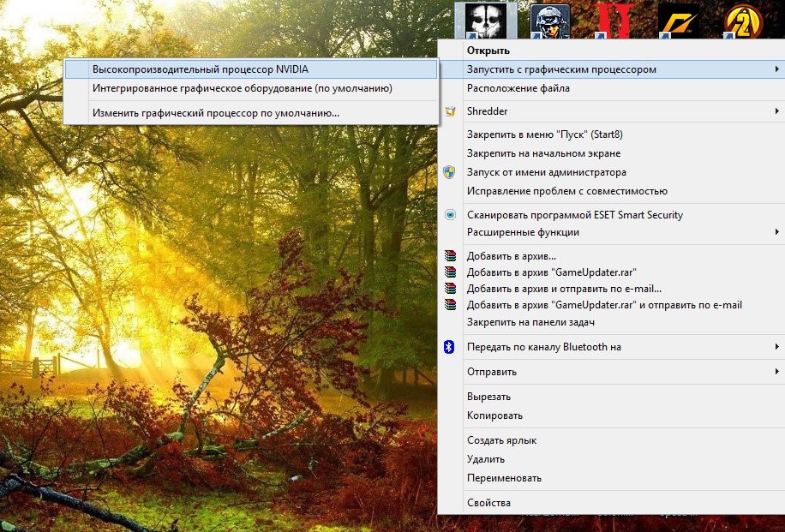
Task: Open the red letter game desktop shortcut
Action: point(614,21)
